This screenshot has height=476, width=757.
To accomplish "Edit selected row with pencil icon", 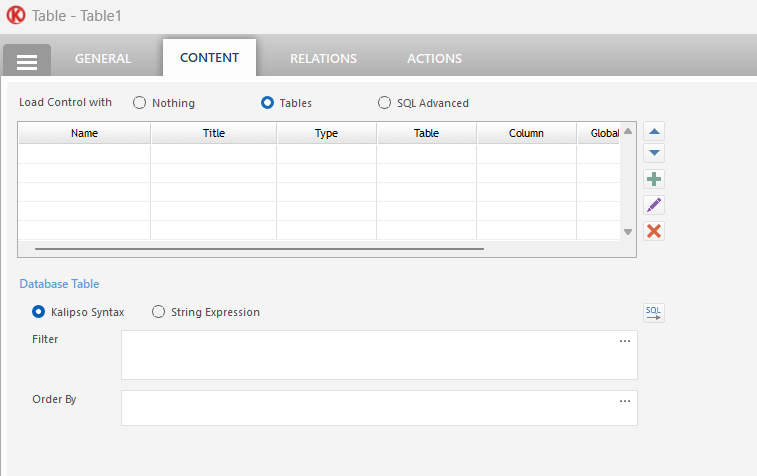I will (x=654, y=205).
